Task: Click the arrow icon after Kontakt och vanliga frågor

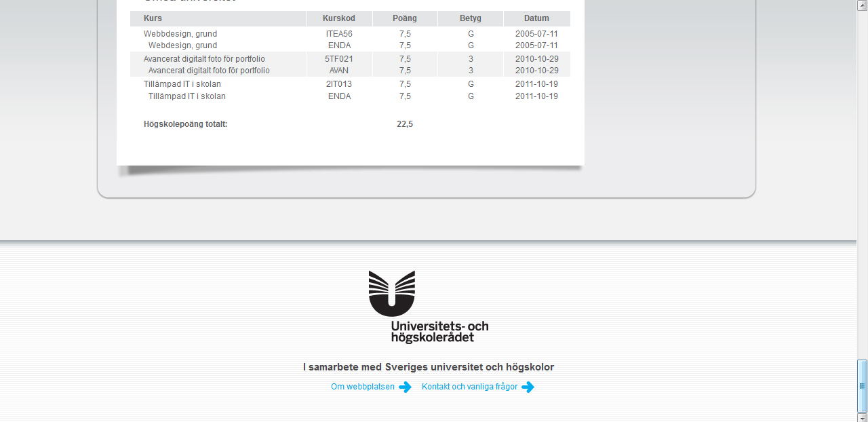Action: 528,387
